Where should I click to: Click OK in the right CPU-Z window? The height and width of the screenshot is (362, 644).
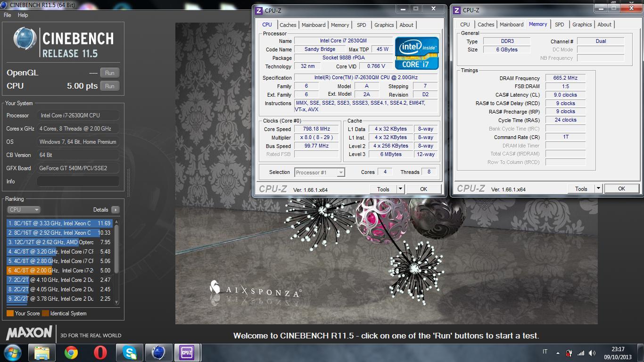click(x=621, y=189)
